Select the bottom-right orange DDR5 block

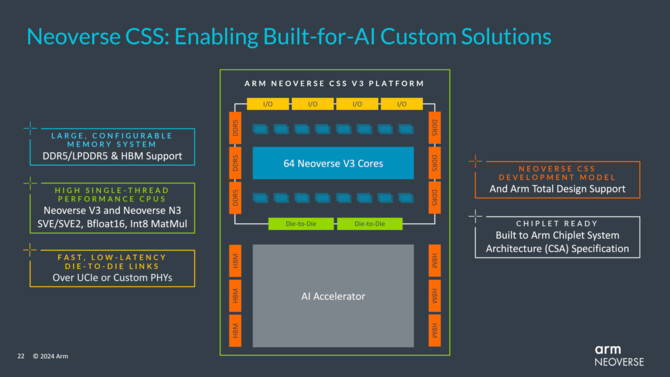(x=435, y=197)
